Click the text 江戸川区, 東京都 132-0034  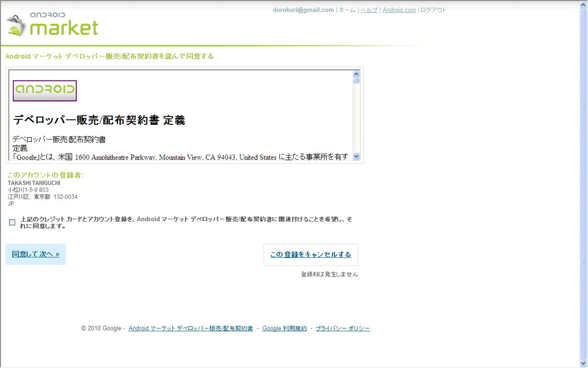point(43,197)
